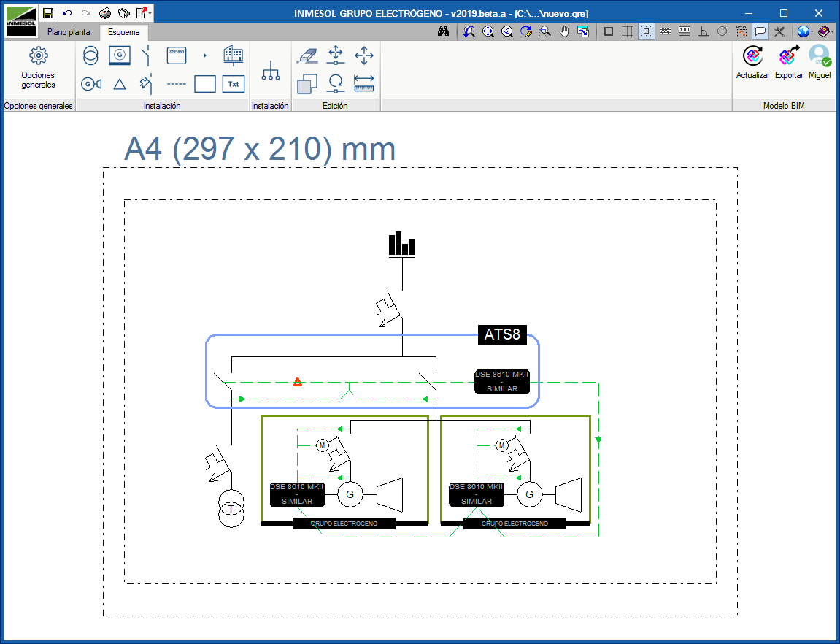Select the triangle symbol tool

point(120,84)
